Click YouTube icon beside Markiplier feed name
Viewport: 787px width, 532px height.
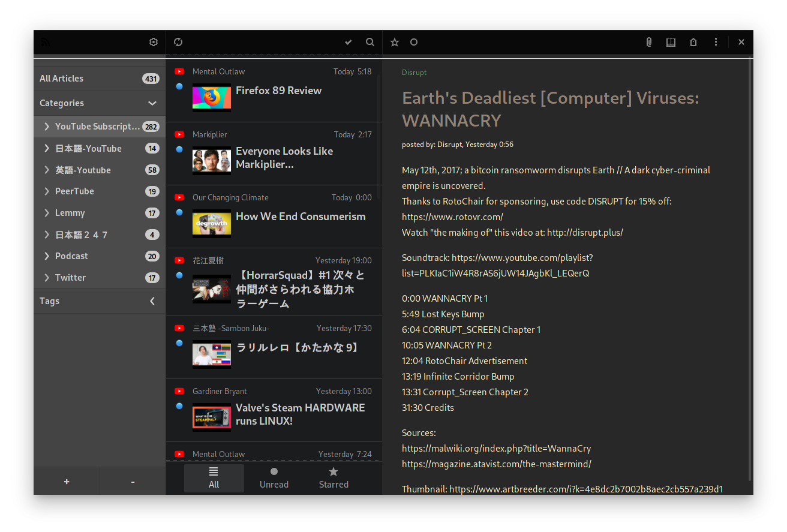click(x=179, y=134)
